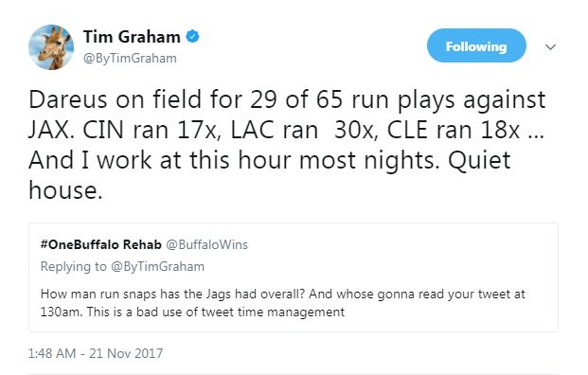This screenshot has width=588, height=375.
Task: Click @ByTimGraham in Replying to line
Action: 157,267
